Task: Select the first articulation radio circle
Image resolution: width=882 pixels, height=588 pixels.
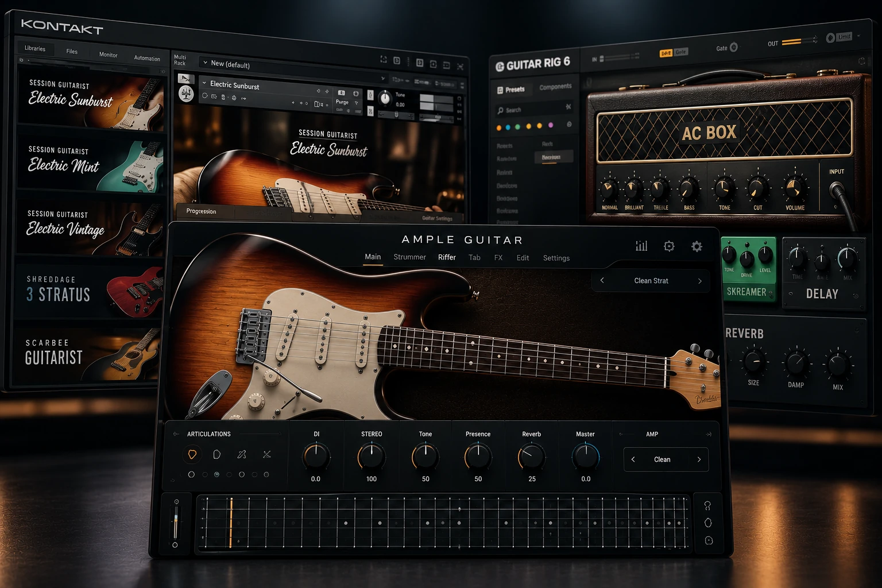Action: click(x=191, y=474)
